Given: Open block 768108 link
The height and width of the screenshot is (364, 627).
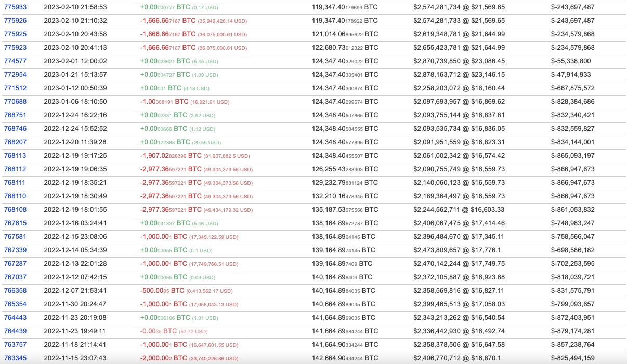Looking at the screenshot, I should [x=15, y=210].
